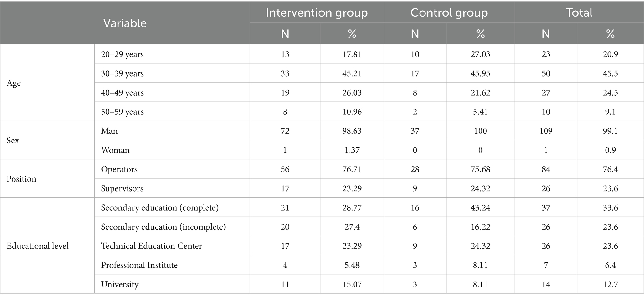
Task: Click the Variable column header
Action: click(x=125, y=23)
